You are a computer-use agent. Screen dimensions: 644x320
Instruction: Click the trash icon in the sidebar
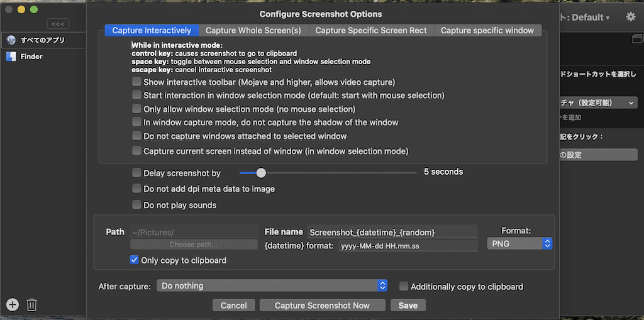pos(32,305)
